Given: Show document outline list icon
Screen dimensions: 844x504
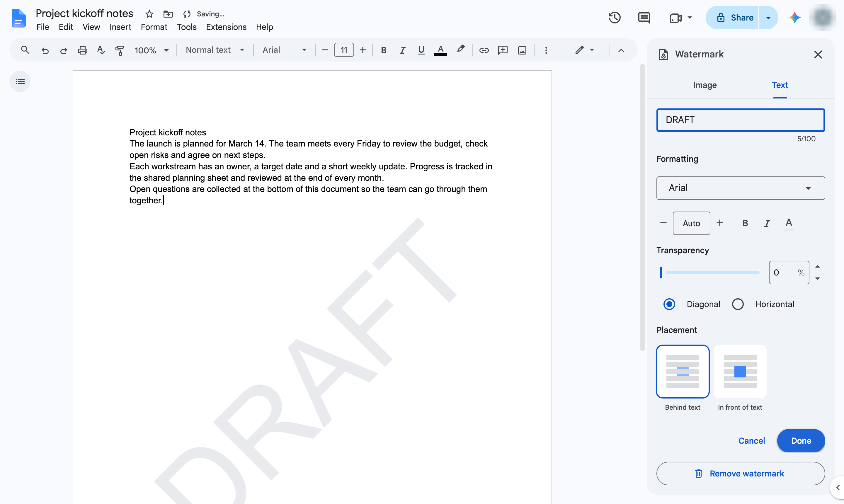Looking at the screenshot, I should pyautogui.click(x=20, y=81).
